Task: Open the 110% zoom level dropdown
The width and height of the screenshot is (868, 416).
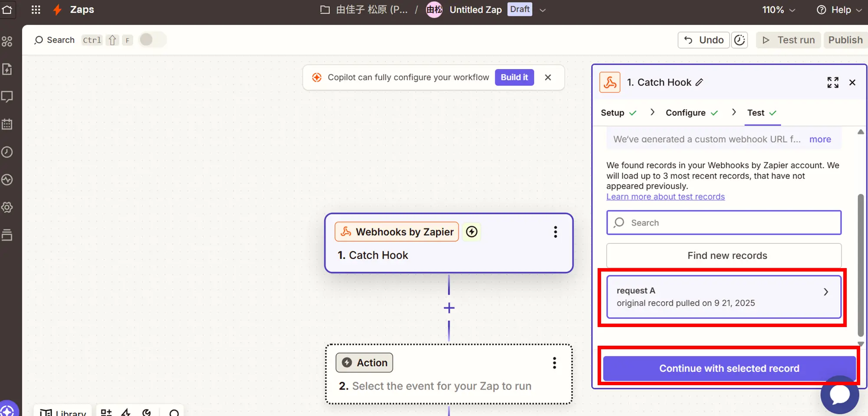Action: click(x=779, y=10)
